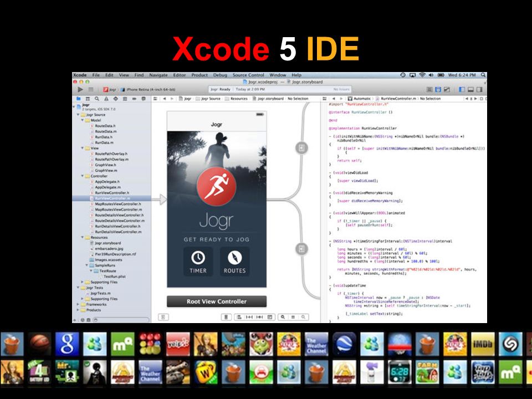
Task: Open the Navigate menu
Action: click(158, 75)
